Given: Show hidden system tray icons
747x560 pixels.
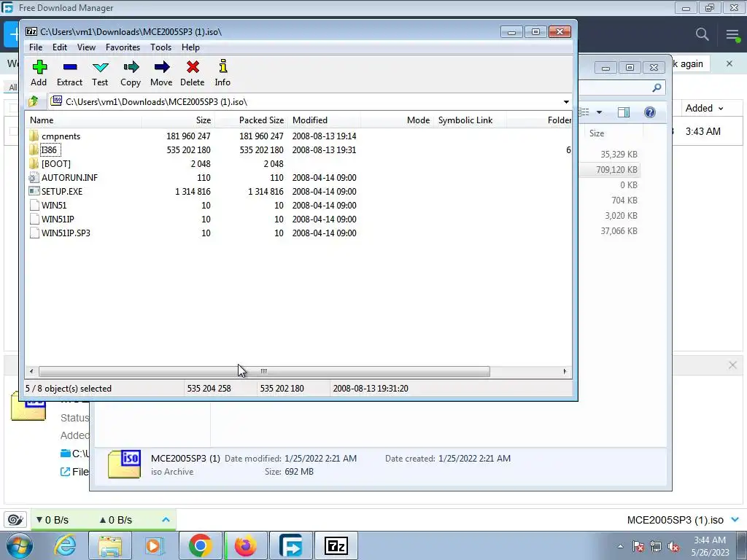Looking at the screenshot, I should click(620, 546).
